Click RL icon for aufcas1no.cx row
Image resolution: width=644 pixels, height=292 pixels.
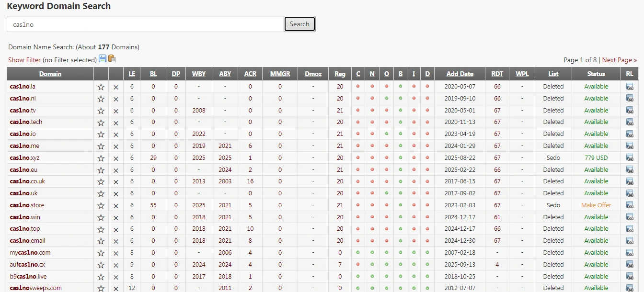[630, 265]
